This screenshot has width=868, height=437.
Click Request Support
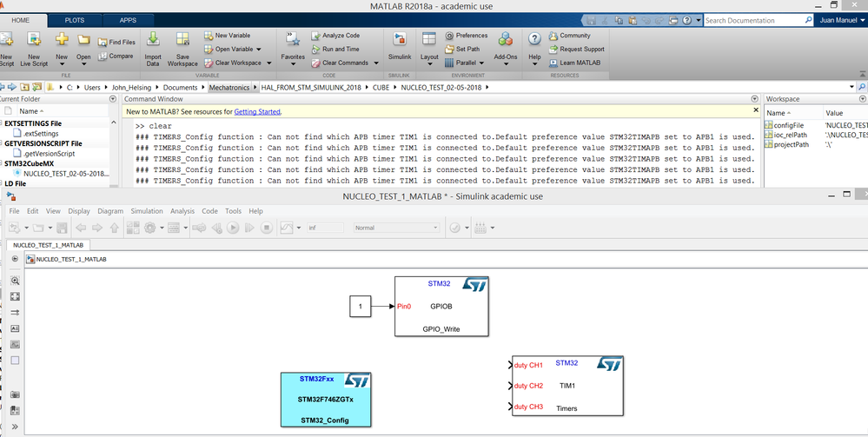pyautogui.click(x=576, y=49)
